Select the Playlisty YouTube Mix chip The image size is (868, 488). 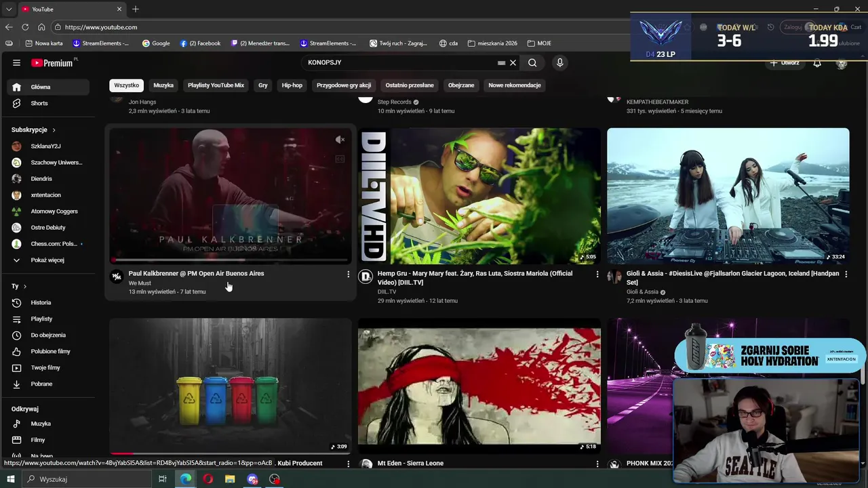216,85
